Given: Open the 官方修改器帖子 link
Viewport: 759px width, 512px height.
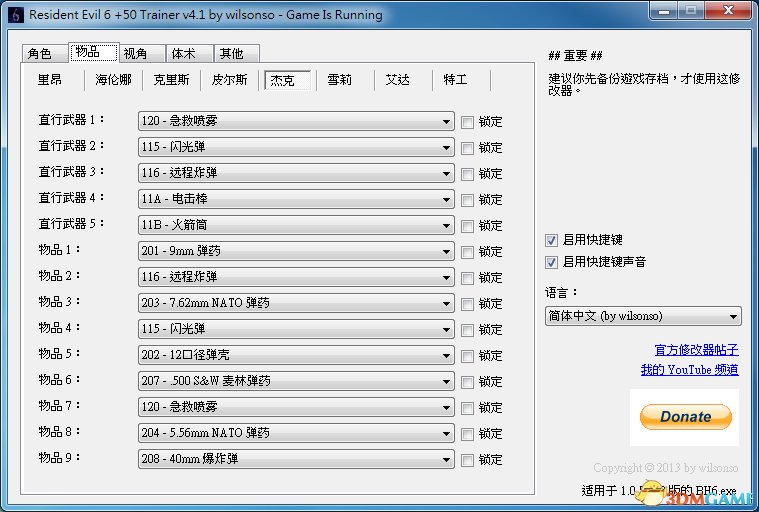Looking at the screenshot, I should (697, 350).
